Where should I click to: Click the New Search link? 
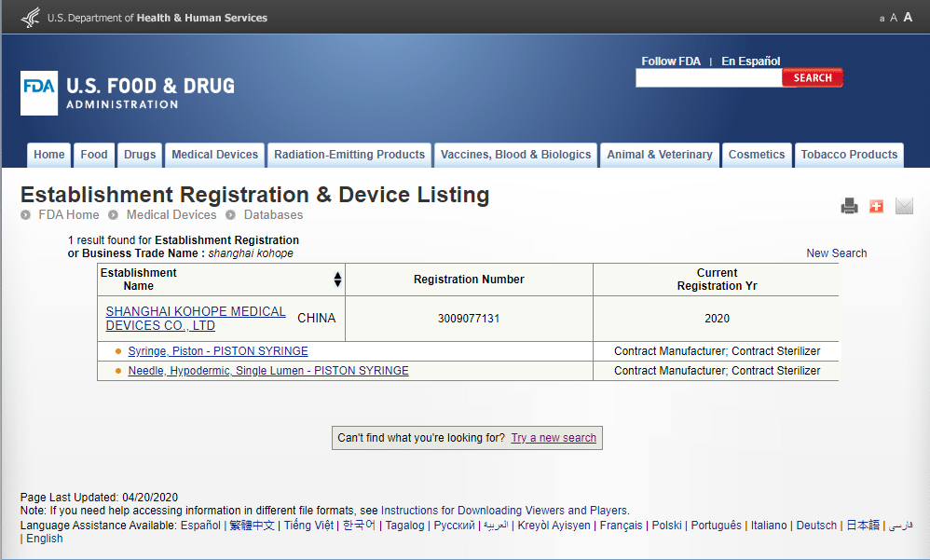coord(836,253)
